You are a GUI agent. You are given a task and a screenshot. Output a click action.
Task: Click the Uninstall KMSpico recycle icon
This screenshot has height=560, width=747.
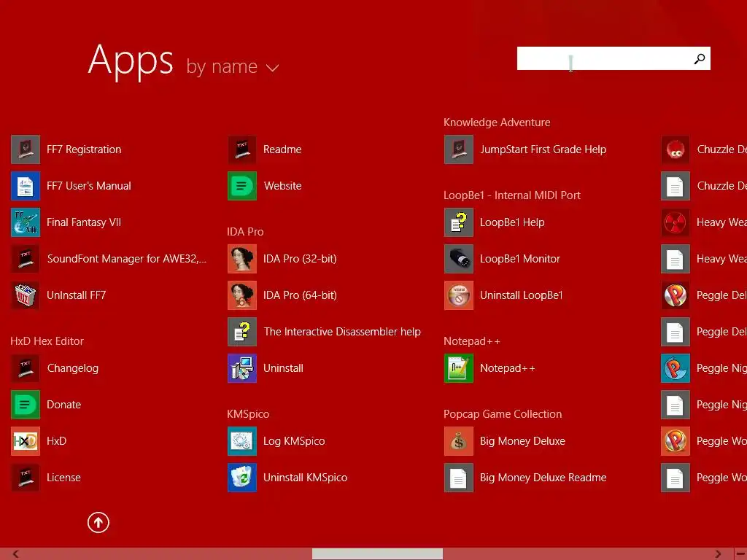242,478
